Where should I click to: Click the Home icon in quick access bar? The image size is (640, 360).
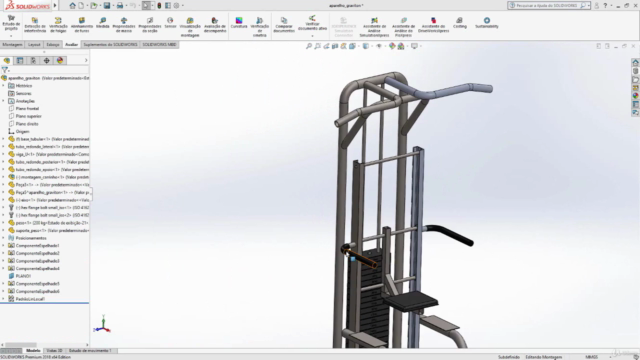72,6
